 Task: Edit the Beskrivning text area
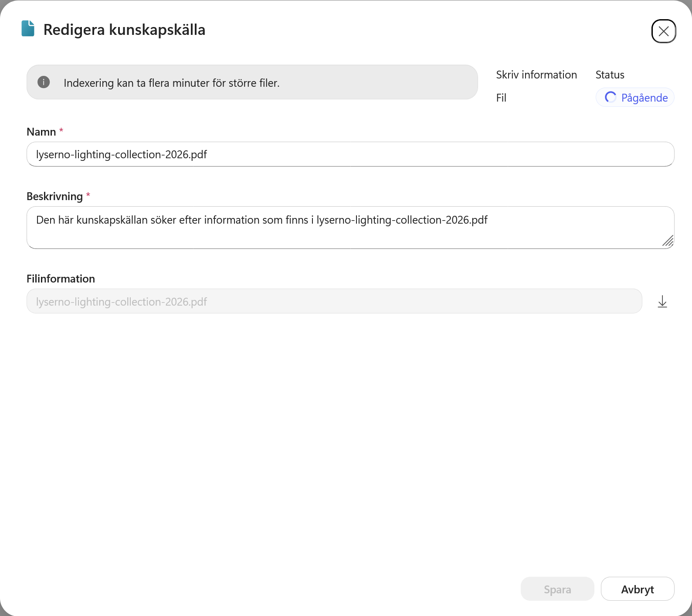(350, 228)
